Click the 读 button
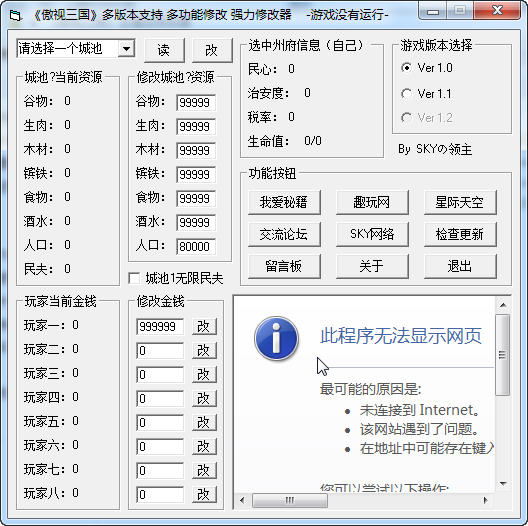This screenshot has height=526, width=528. (164, 50)
